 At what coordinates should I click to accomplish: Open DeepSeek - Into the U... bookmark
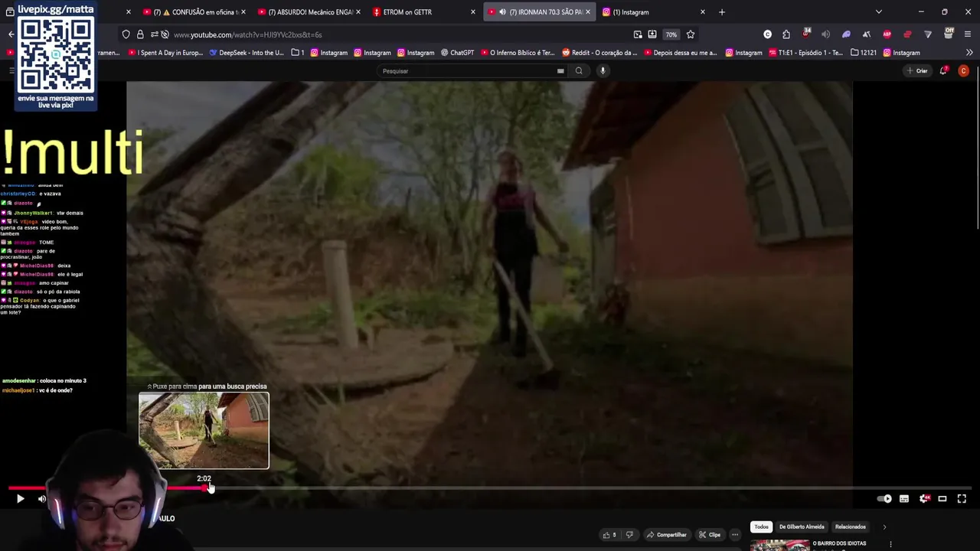click(246, 53)
